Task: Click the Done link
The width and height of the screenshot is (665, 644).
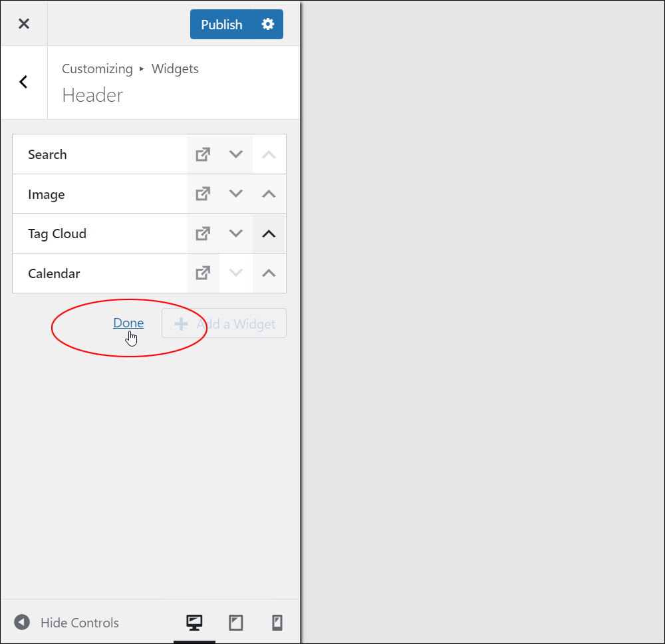Action: click(x=128, y=323)
